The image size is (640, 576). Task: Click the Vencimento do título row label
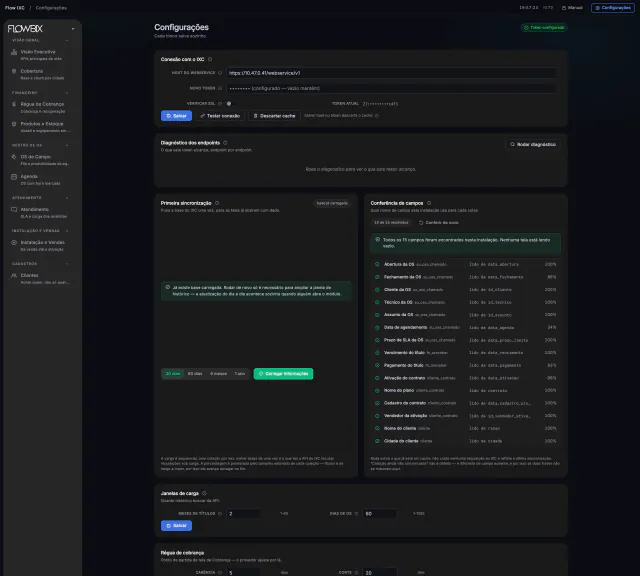[404, 353]
